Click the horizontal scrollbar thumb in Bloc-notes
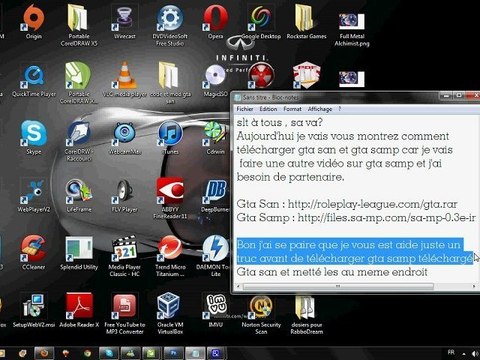 tap(338, 286)
